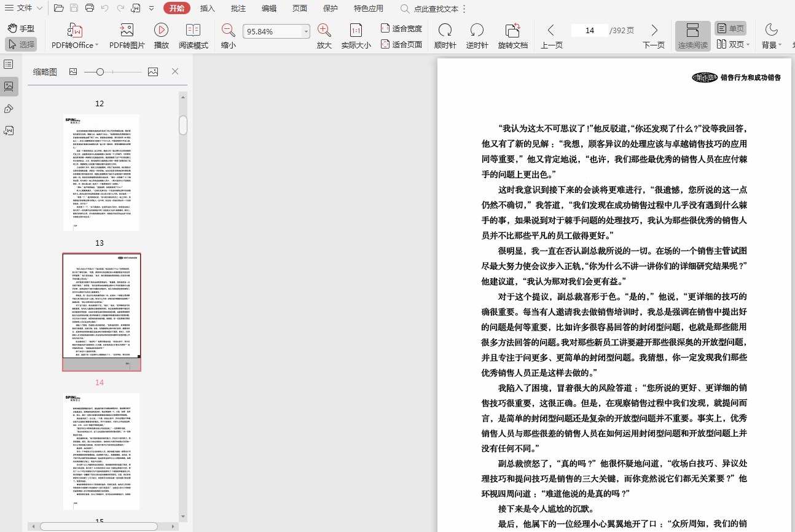This screenshot has height=532, width=795.
Task: Open the 特色应用 tab
Action: point(368,8)
